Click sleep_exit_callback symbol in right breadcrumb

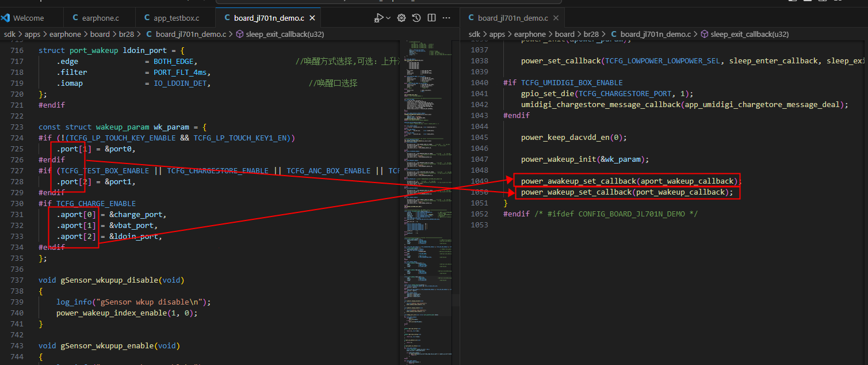[x=750, y=34]
